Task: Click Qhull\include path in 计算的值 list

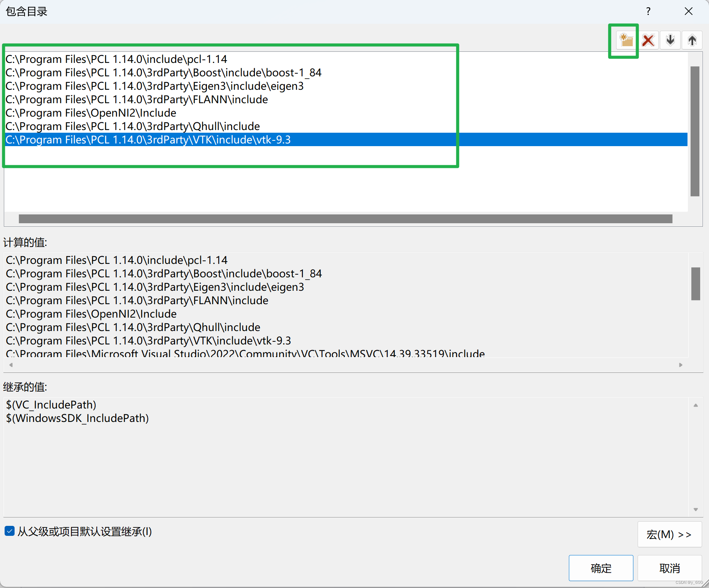Action: [133, 327]
